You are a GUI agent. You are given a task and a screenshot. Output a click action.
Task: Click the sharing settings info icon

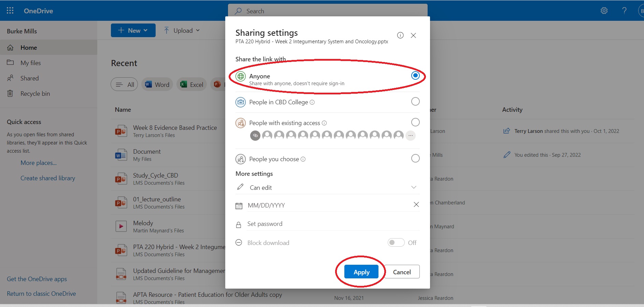[400, 35]
